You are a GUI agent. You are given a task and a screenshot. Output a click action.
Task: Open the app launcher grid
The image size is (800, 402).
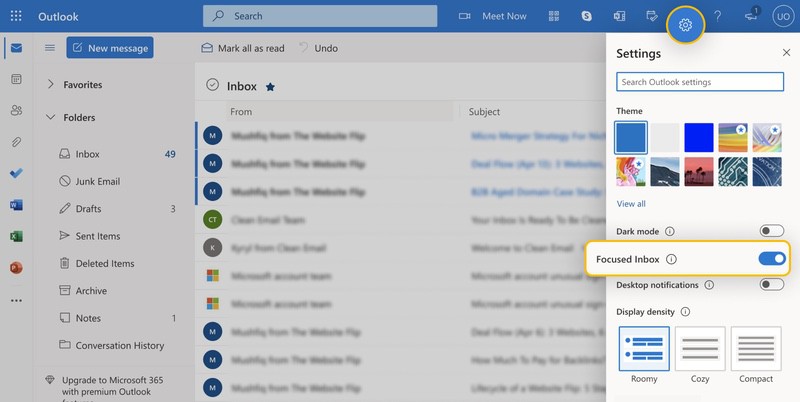(x=16, y=16)
